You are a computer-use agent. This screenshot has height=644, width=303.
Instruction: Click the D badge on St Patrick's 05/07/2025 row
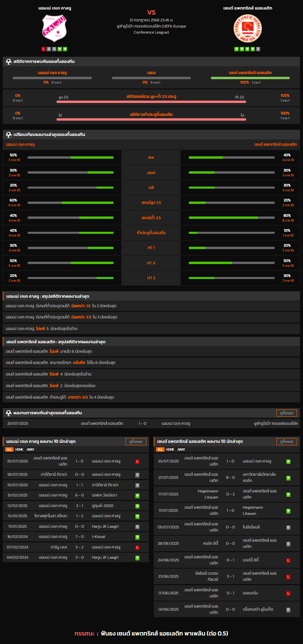(288, 527)
